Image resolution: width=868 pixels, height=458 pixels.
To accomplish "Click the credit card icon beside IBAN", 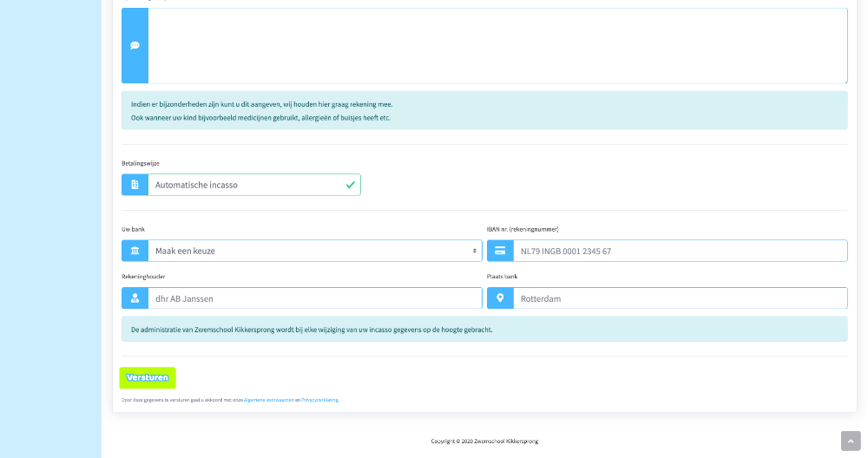I will point(500,251).
